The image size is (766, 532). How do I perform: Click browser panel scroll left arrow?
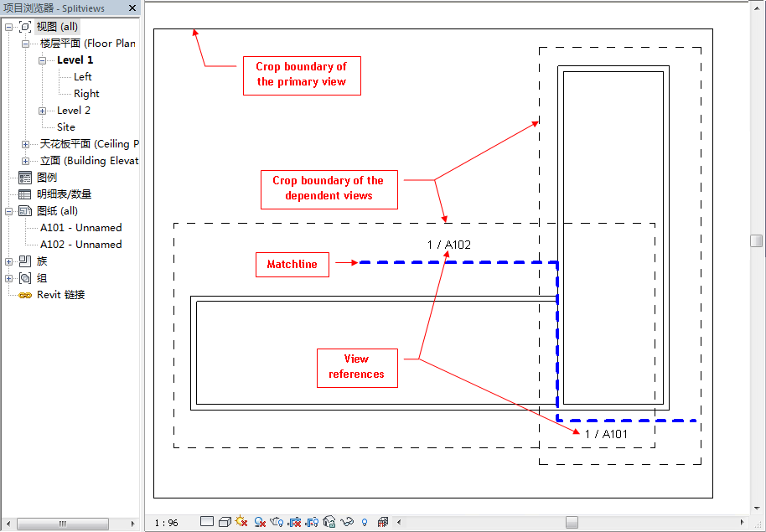[8, 524]
